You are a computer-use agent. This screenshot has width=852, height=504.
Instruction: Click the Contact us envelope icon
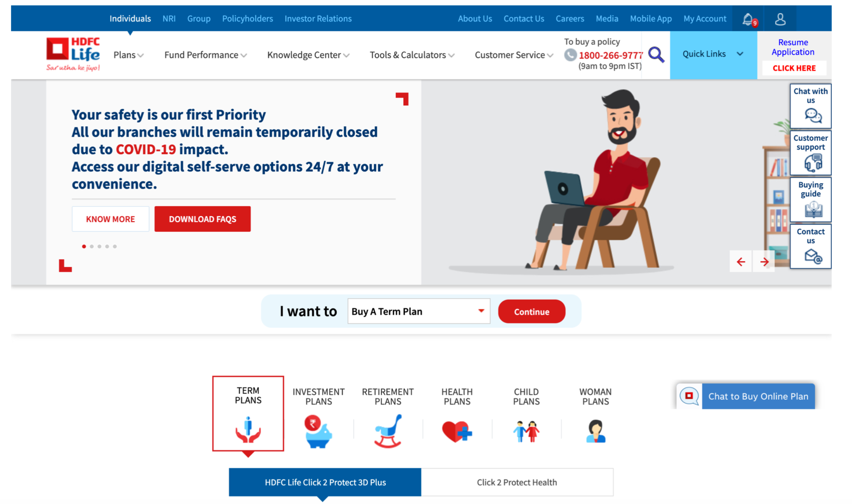pyautogui.click(x=813, y=256)
